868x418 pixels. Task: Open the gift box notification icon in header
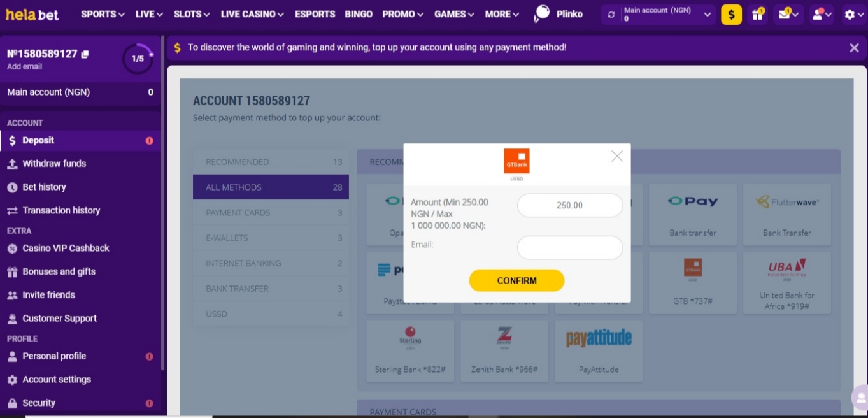click(x=757, y=13)
